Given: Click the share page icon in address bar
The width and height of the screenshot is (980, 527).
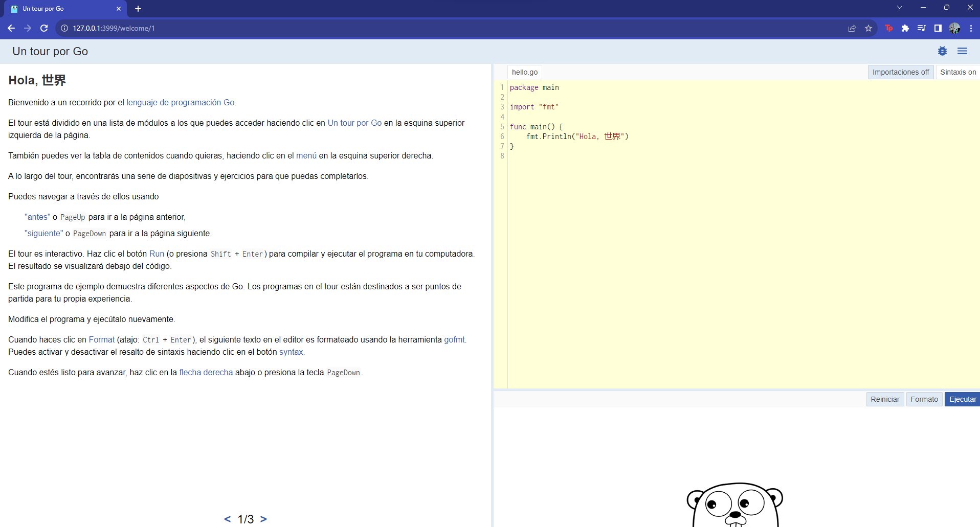Looking at the screenshot, I should click(x=852, y=28).
